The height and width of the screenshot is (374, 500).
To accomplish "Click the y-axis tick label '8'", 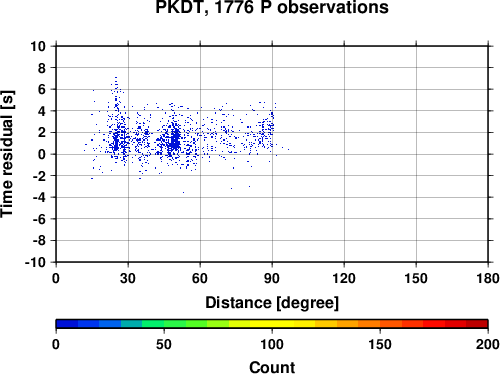I will [x=42, y=68].
